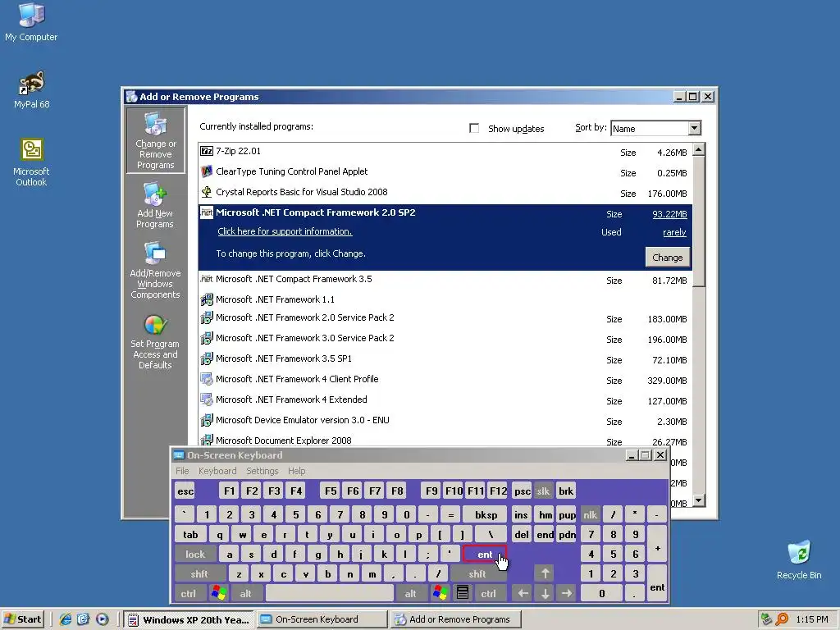This screenshot has height=630, width=840.
Task: Select Microsoft .NET Framework 3.5 SP1
Action: tap(445, 359)
